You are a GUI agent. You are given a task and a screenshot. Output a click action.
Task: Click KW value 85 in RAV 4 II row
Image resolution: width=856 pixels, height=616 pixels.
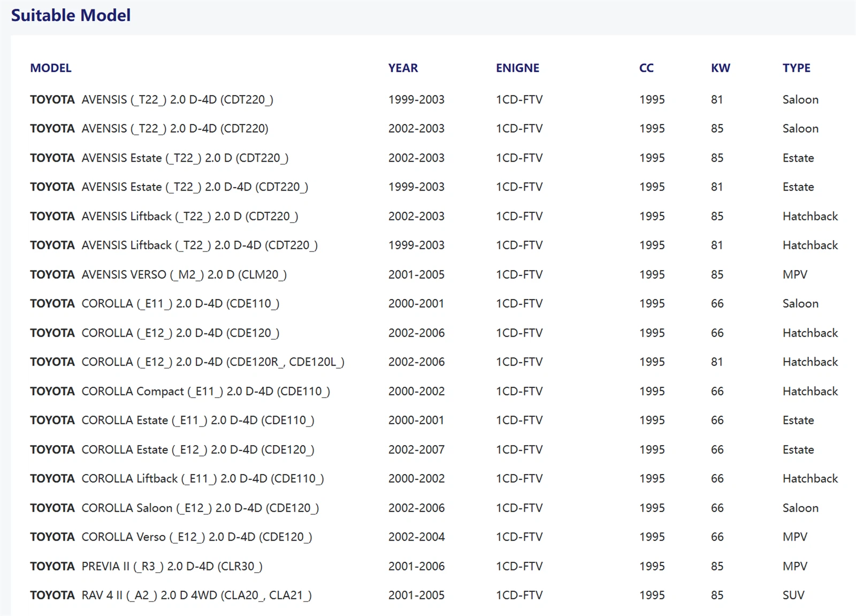(717, 595)
